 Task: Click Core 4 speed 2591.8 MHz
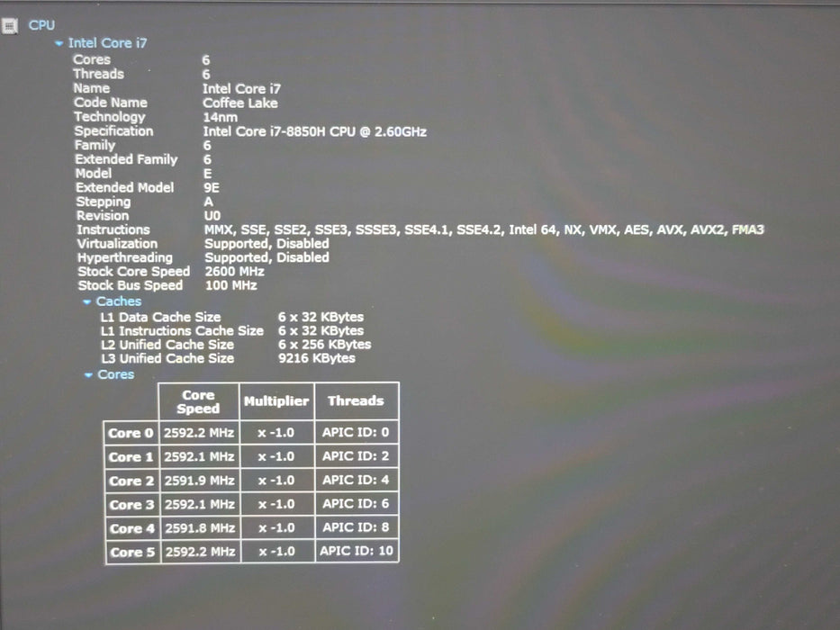click(200, 528)
